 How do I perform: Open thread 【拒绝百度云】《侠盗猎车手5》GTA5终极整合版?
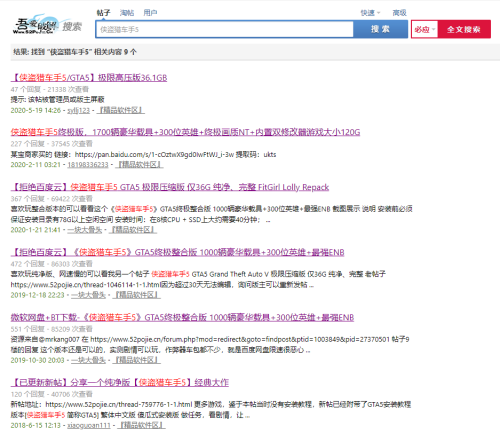click(177, 252)
